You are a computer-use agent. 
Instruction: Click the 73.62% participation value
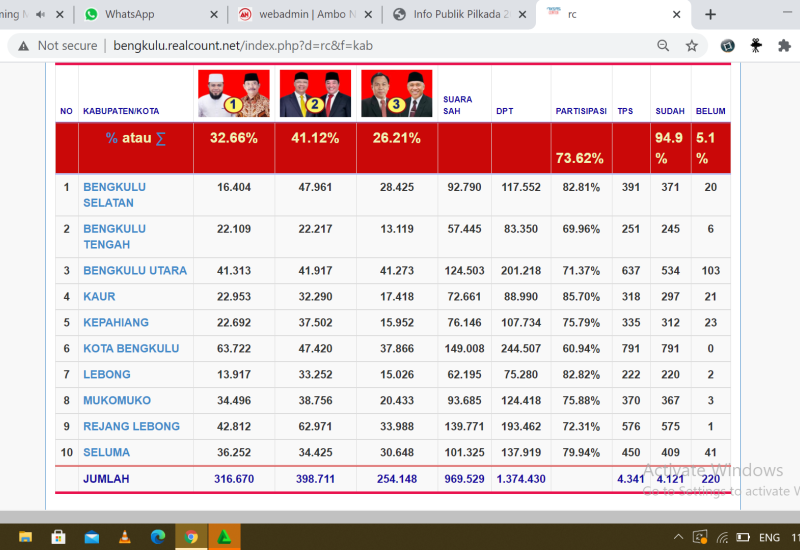point(580,158)
